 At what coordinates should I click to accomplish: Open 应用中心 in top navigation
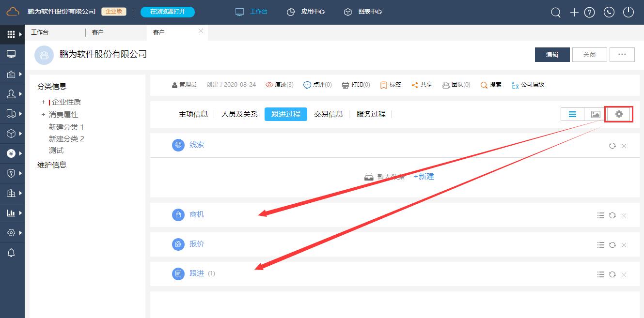pos(306,12)
